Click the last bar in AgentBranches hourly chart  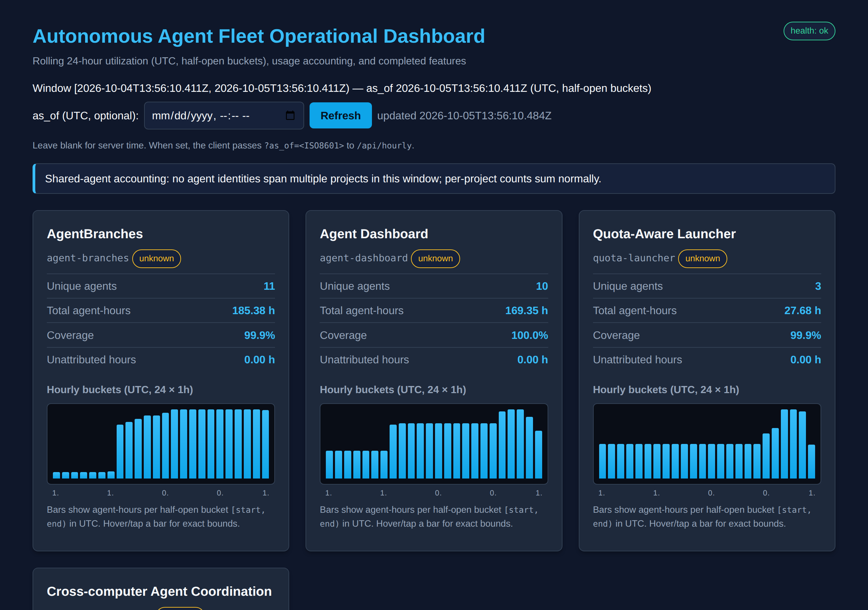[265, 444]
